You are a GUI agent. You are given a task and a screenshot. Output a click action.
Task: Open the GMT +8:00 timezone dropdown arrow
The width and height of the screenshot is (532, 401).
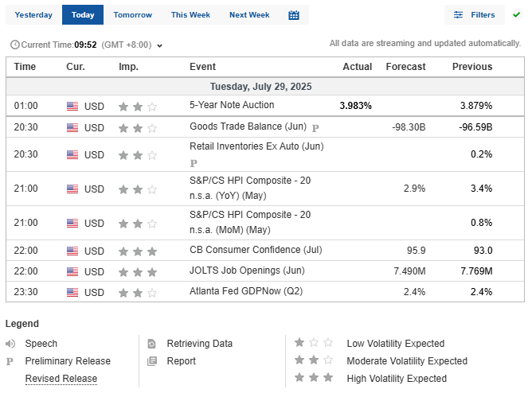click(159, 46)
